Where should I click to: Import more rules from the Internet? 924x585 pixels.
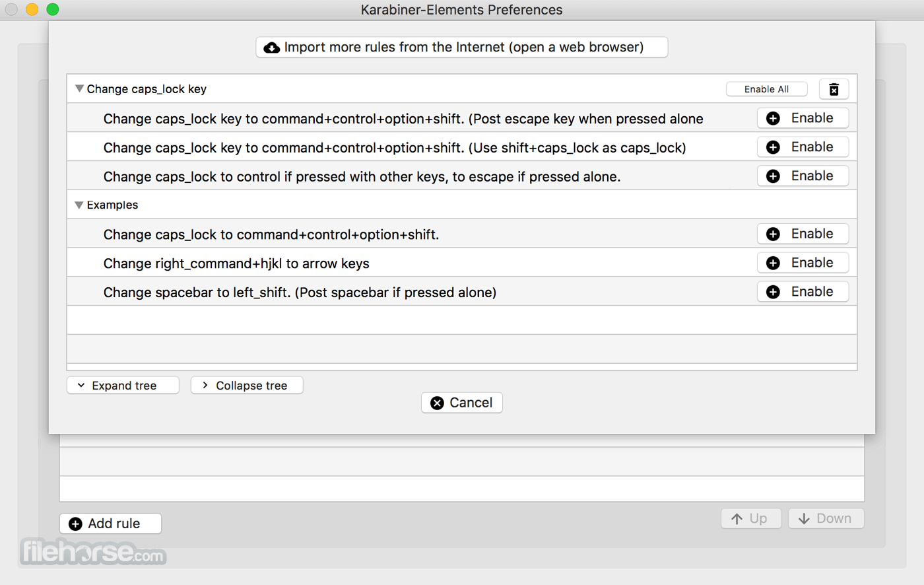pos(462,48)
